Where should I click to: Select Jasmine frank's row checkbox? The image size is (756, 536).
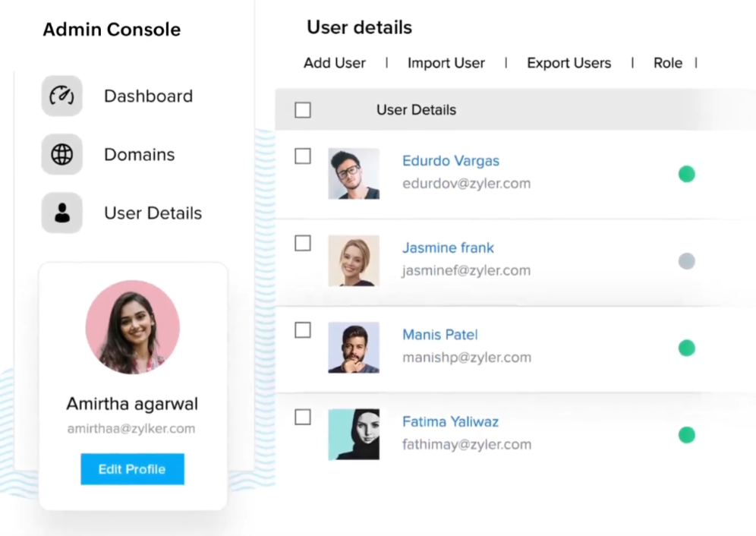point(303,243)
